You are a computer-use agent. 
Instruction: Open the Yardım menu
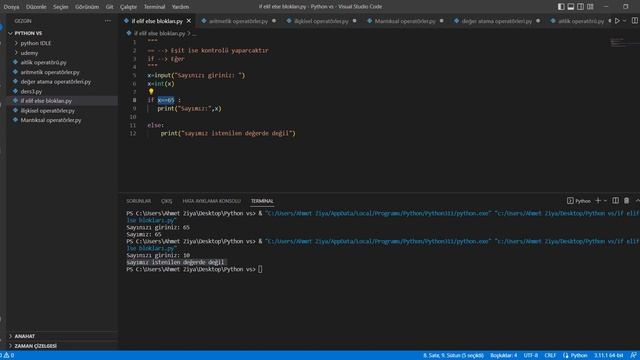(x=180, y=7)
